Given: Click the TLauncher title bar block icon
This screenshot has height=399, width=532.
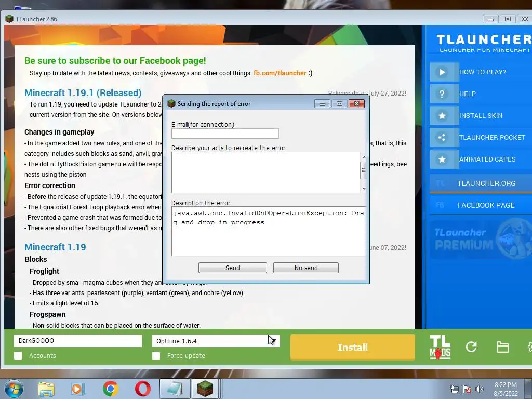Looking at the screenshot, I should 9,19.
